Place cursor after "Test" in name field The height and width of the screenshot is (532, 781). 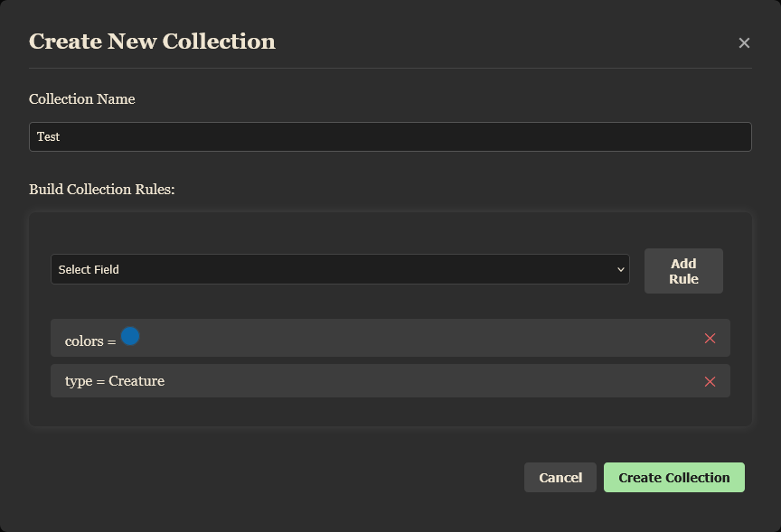click(61, 136)
